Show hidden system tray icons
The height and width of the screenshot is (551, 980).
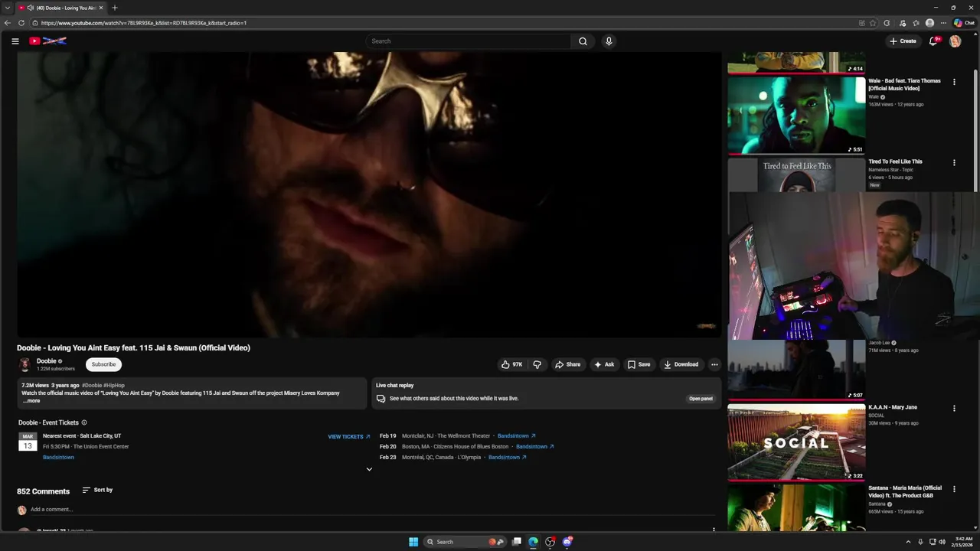(908, 542)
